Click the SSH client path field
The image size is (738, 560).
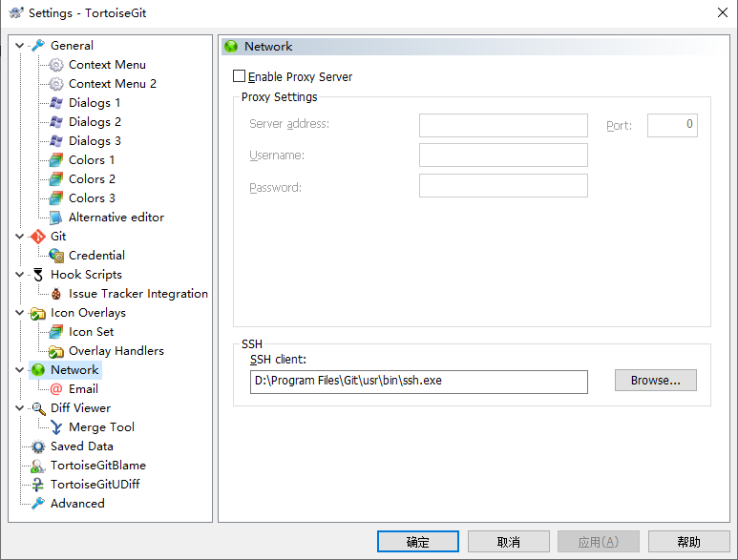[419, 382]
